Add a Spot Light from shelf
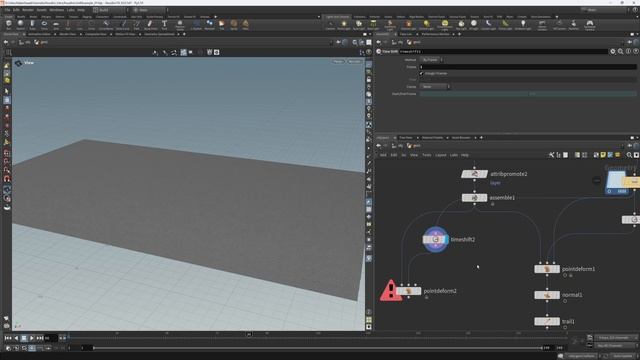The image size is (640, 360). (x=358, y=25)
